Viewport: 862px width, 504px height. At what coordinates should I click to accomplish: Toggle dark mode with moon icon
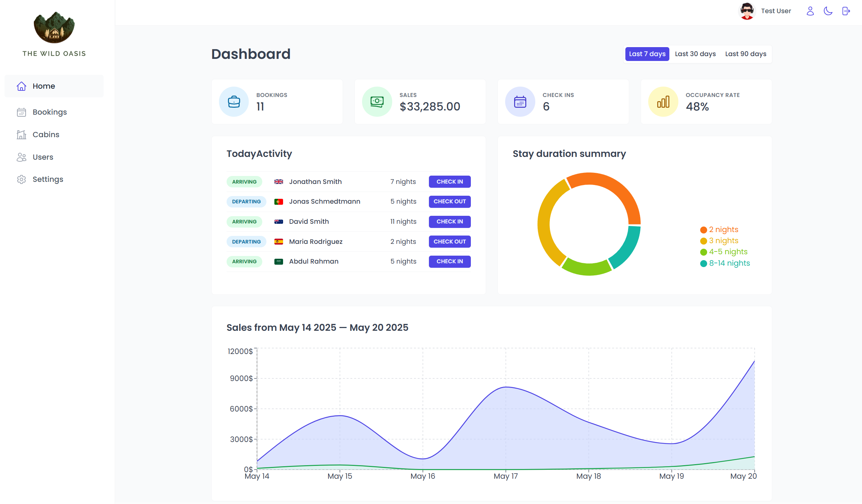coord(828,11)
